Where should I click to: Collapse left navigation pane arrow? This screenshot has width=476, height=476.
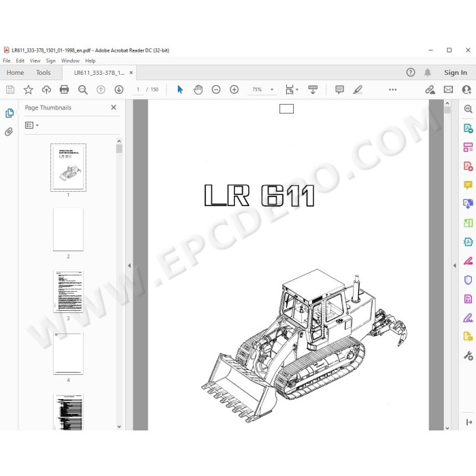click(129, 265)
